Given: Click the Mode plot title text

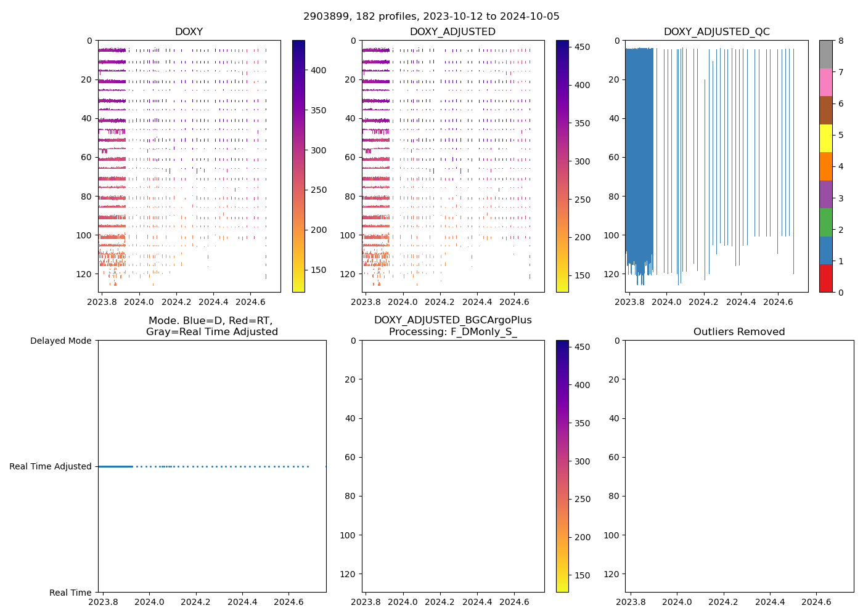Looking at the screenshot, I should coord(211,326).
